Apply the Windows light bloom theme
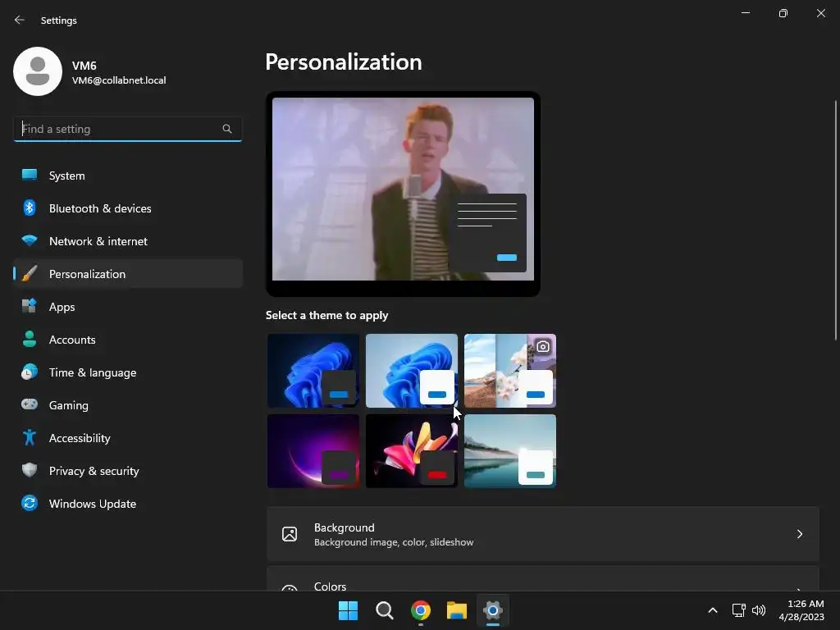Image resolution: width=840 pixels, height=630 pixels. tap(412, 371)
